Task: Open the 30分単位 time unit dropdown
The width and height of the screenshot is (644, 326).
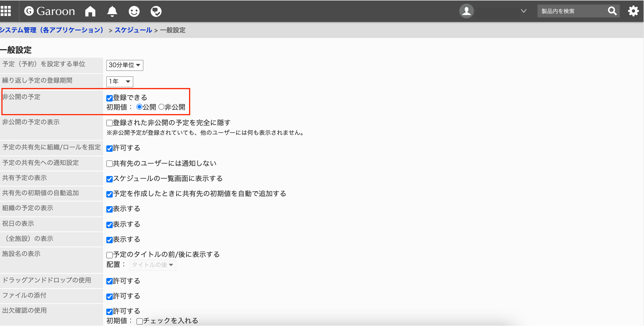Action: (x=125, y=65)
